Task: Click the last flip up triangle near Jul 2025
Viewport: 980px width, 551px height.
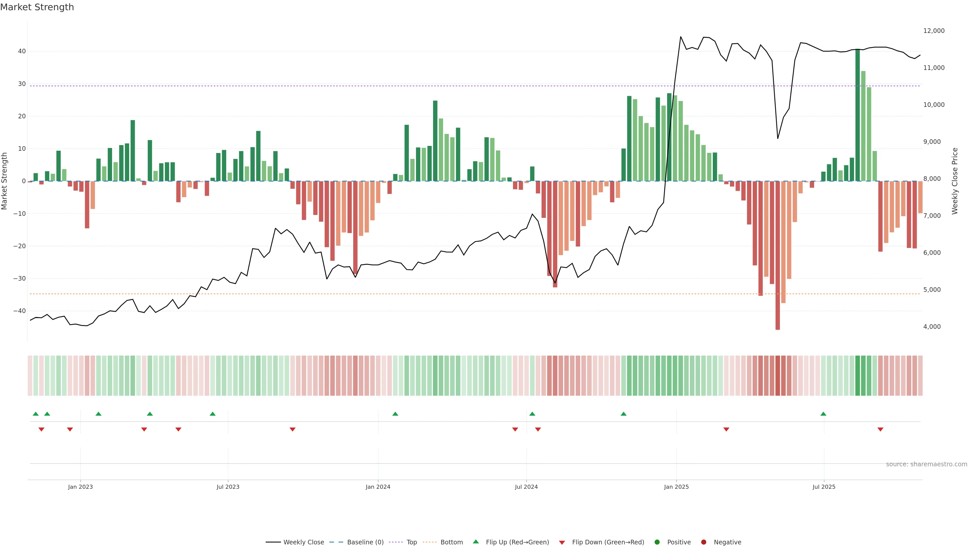Action: click(823, 414)
